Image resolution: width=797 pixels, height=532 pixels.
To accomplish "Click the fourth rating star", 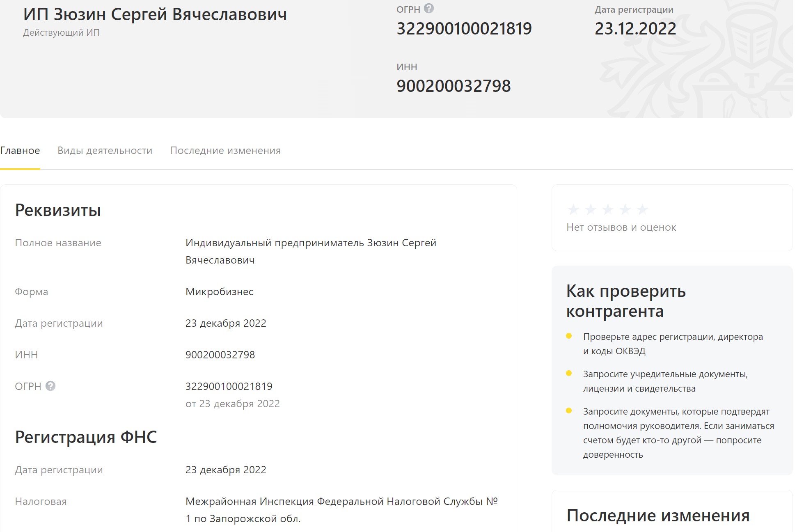I will tap(625, 209).
